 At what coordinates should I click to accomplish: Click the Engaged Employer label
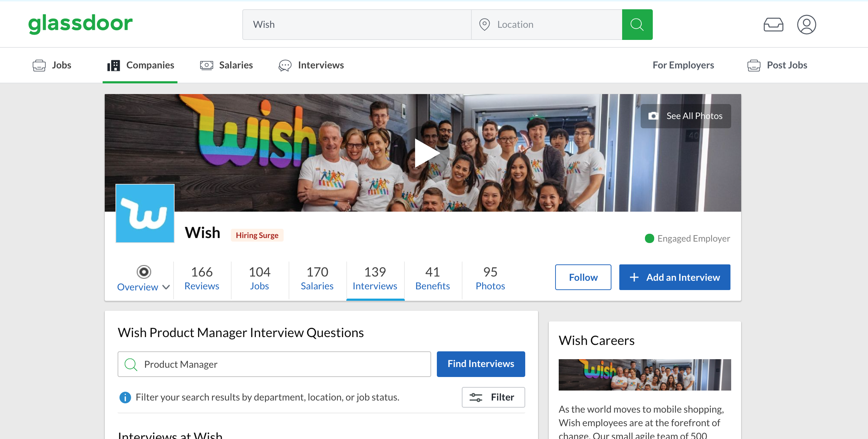tap(694, 238)
